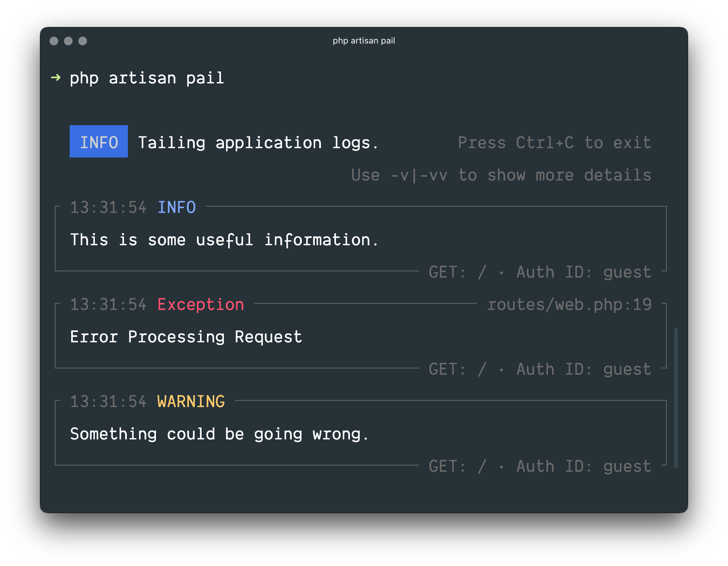The height and width of the screenshot is (566, 728).
Task: Click the blue INFO badge
Action: point(98,142)
